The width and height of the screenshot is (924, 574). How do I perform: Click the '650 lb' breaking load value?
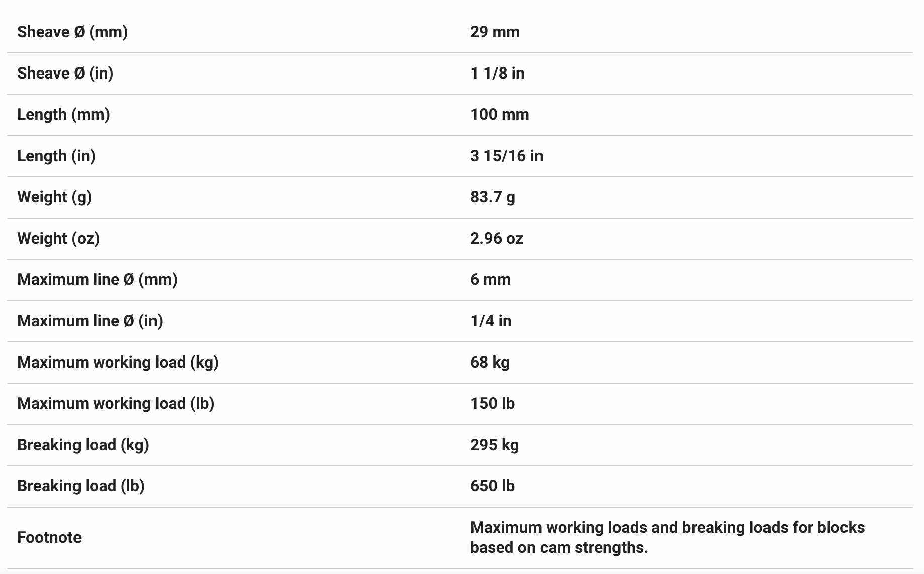coord(492,486)
